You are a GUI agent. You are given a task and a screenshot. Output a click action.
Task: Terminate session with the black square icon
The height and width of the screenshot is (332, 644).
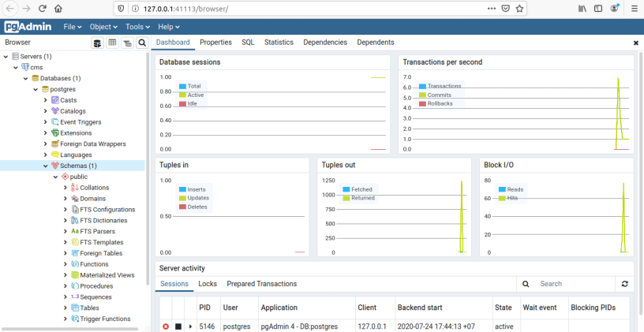178,326
